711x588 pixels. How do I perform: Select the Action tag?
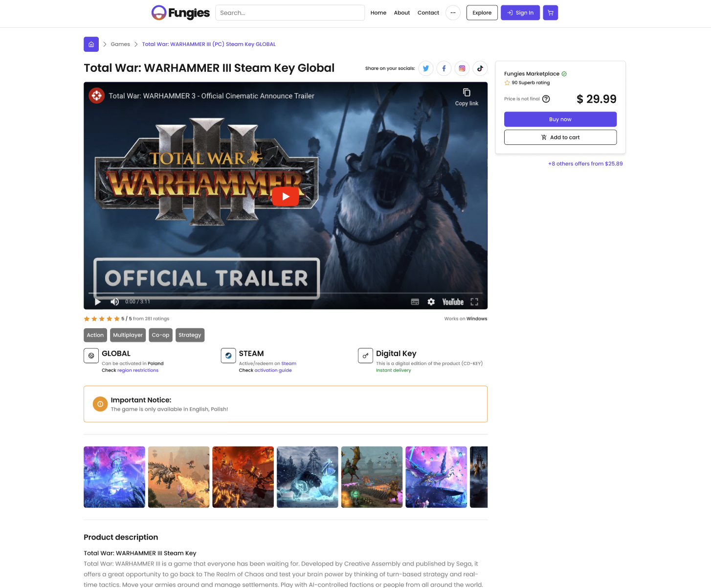(95, 335)
